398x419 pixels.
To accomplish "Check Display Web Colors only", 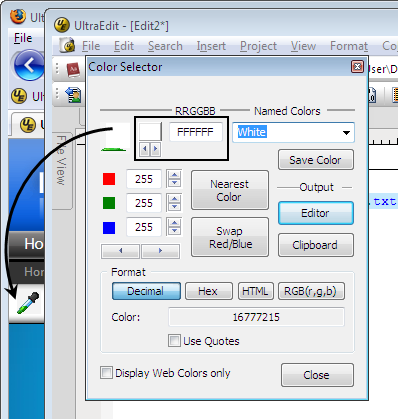I will [x=106, y=372].
